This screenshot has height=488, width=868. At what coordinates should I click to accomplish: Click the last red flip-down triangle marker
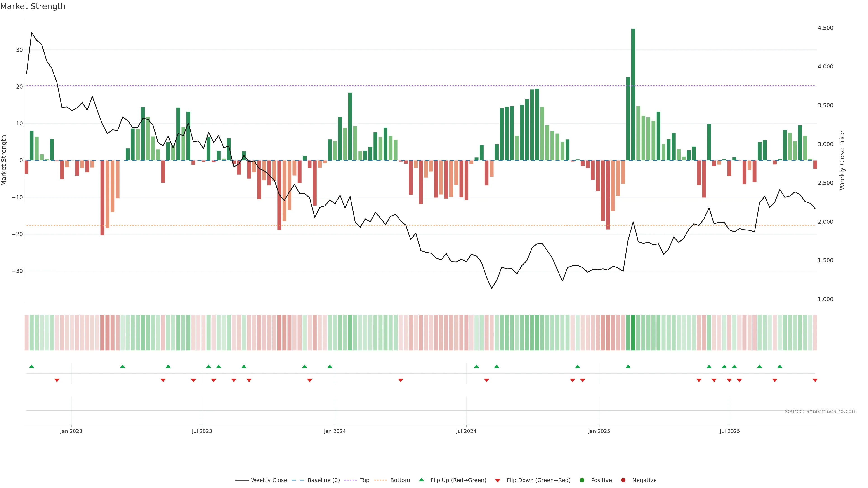click(x=815, y=380)
